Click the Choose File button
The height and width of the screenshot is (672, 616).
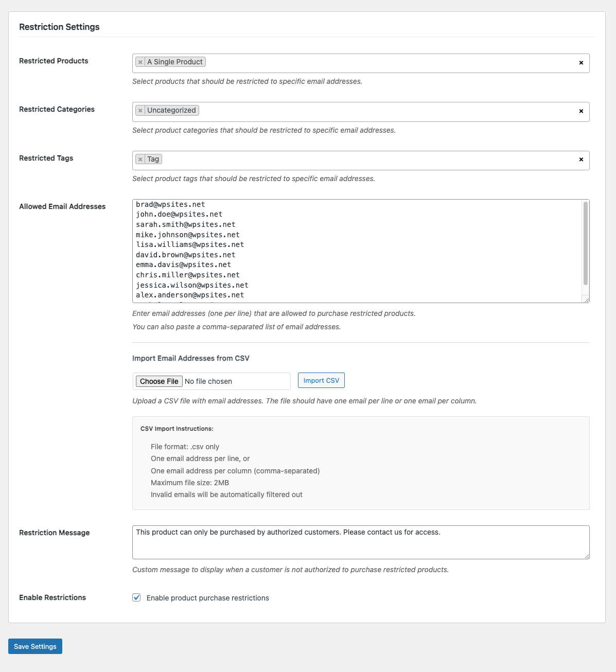point(159,381)
